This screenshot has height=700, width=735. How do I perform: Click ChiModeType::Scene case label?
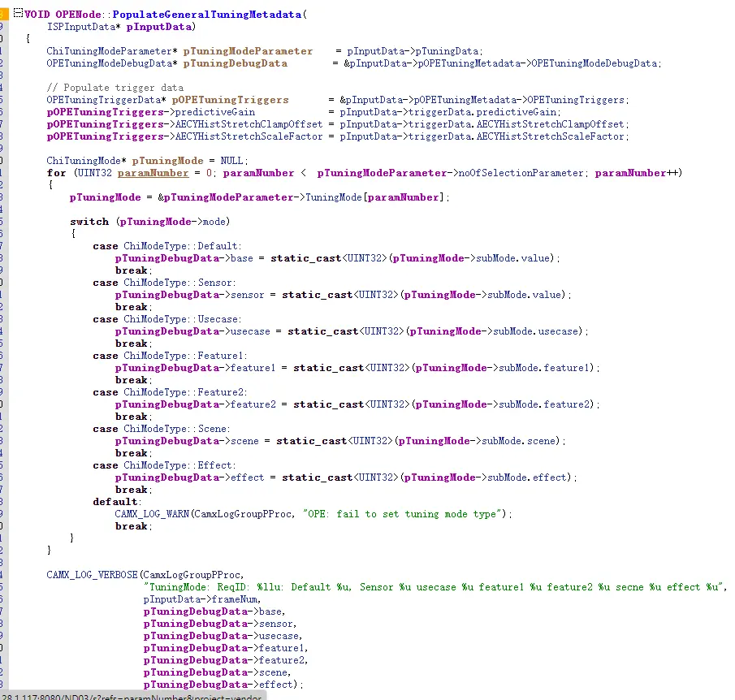click(x=175, y=429)
